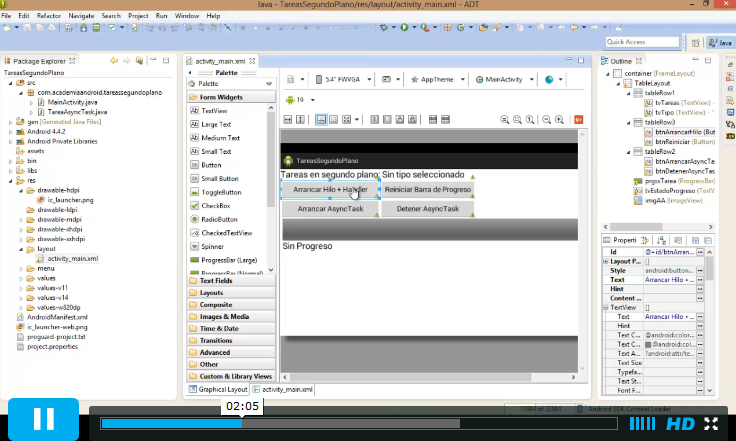Open the configuration file dropdown

point(296,79)
